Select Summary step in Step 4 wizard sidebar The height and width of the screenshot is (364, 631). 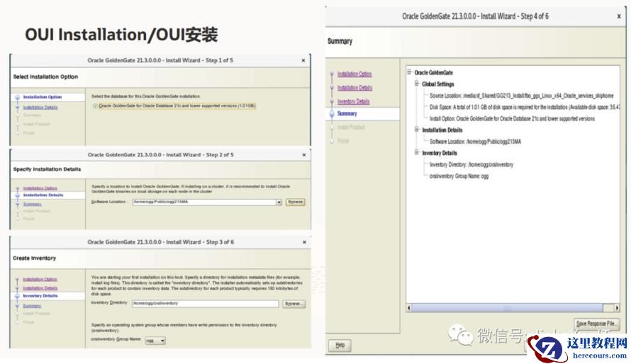[x=347, y=114]
